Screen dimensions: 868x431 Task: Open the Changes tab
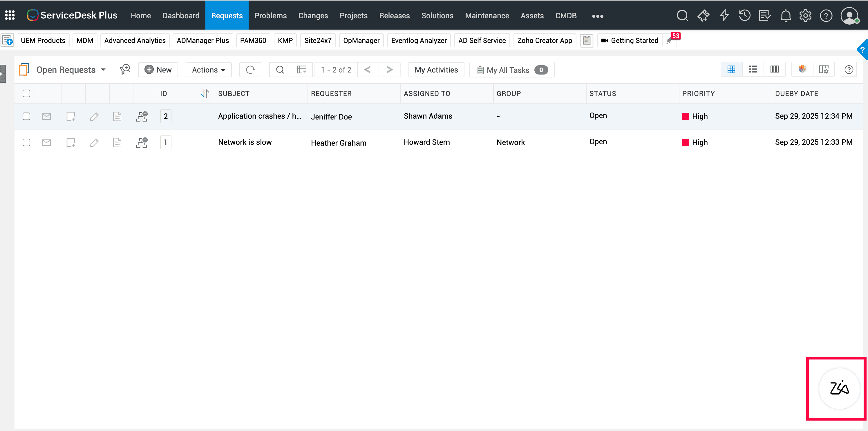point(313,15)
